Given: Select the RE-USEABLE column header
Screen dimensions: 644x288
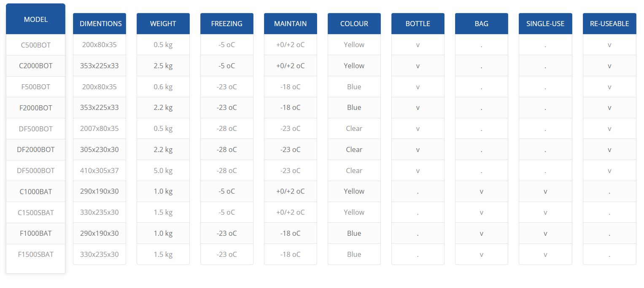Looking at the screenshot, I should 609,24.
